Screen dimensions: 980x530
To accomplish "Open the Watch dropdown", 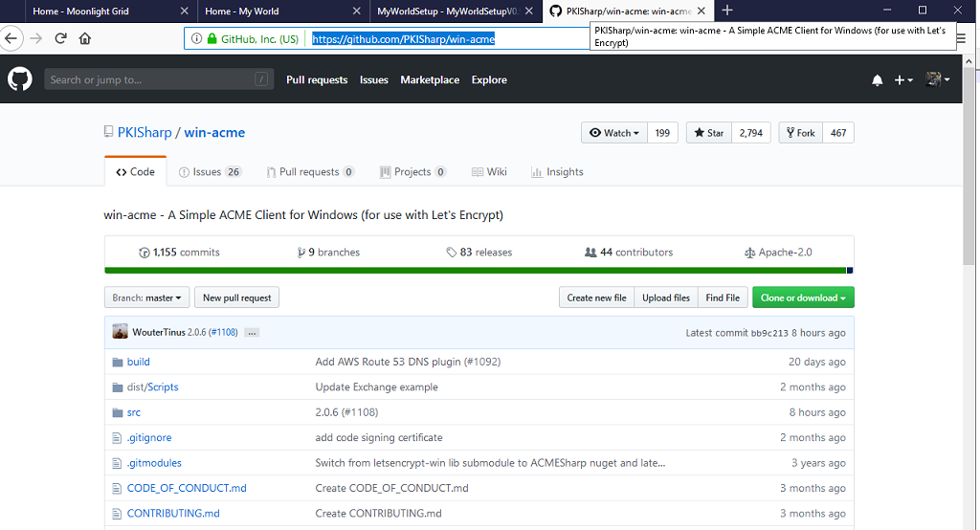I will point(615,132).
